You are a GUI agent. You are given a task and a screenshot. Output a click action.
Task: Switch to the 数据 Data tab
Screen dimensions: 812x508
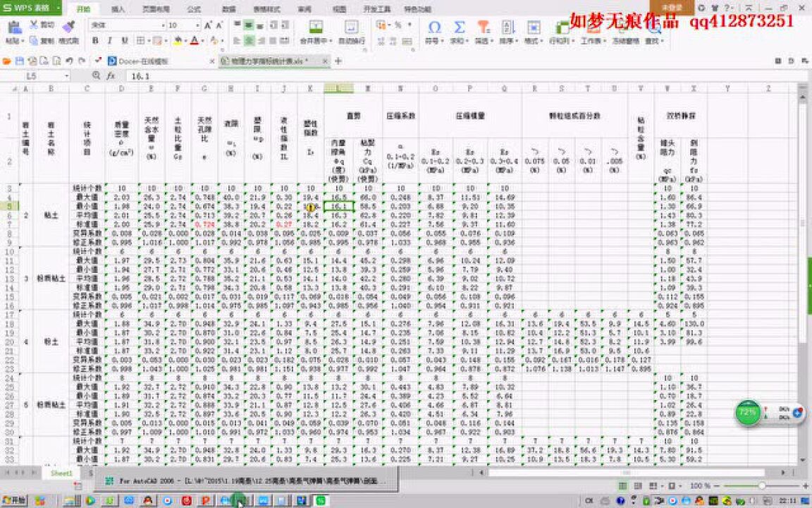point(229,8)
